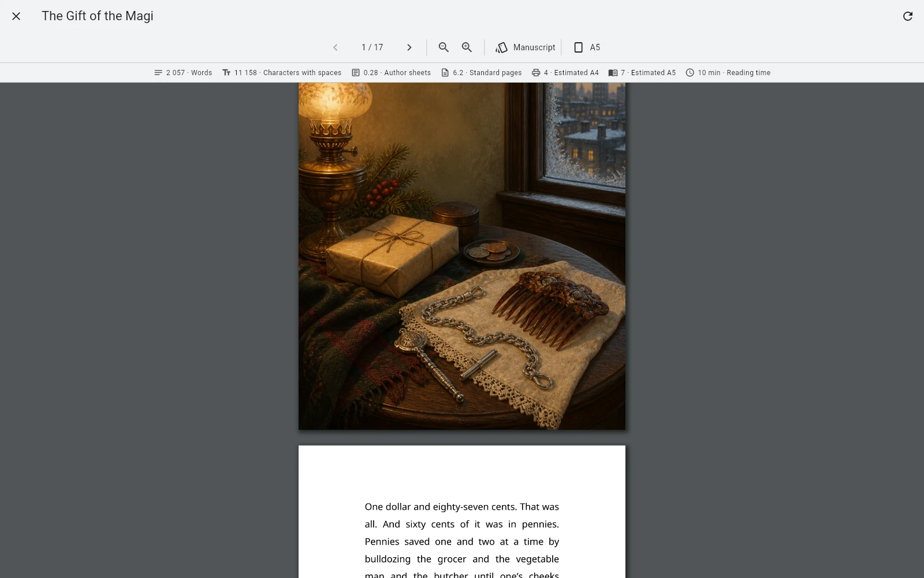
Task: Select the 11 158 Characters with spaces value
Action: pyautogui.click(x=288, y=73)
